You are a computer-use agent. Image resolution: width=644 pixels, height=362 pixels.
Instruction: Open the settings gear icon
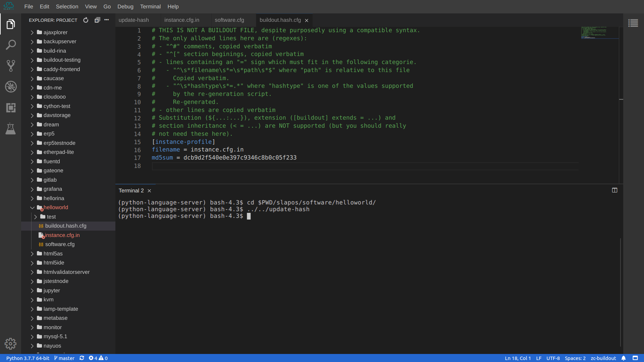tap(10, 344)
